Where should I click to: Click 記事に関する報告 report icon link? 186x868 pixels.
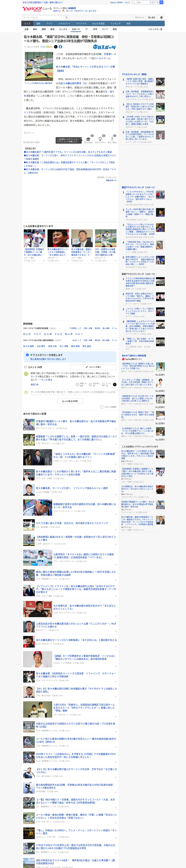pyautogui.click(x=32, y=142)
